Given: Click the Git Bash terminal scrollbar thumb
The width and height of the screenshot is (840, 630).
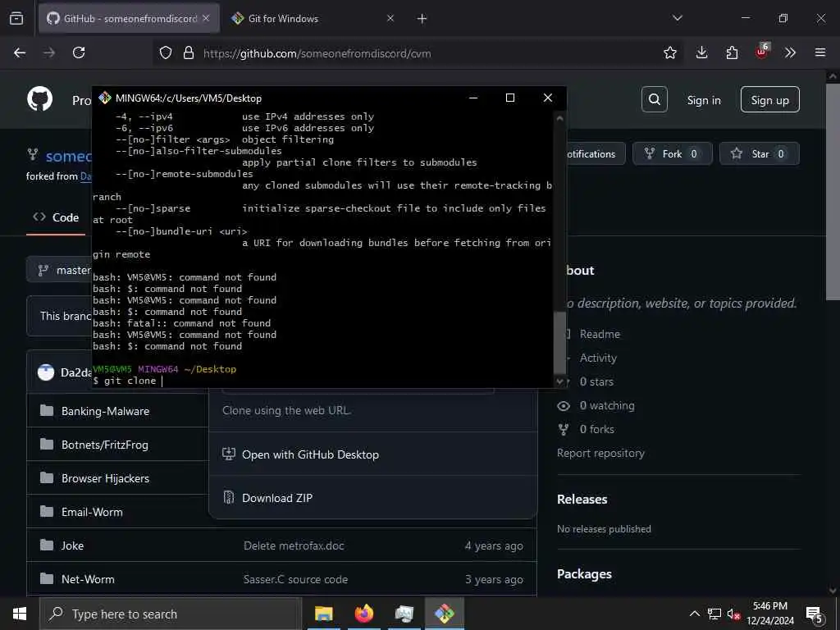Looking at the screenshot, I should click(x=559, y=342).
